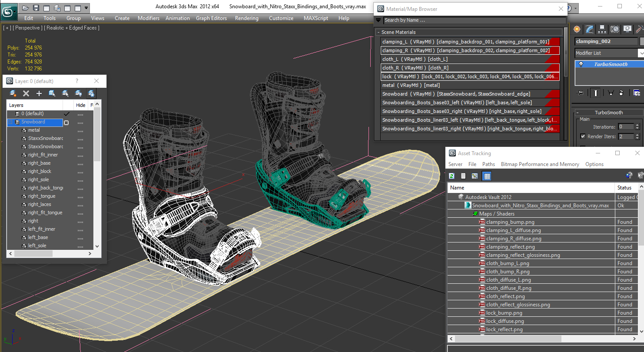
Task: Click the Open File folder icon
Action: [26, 8]
